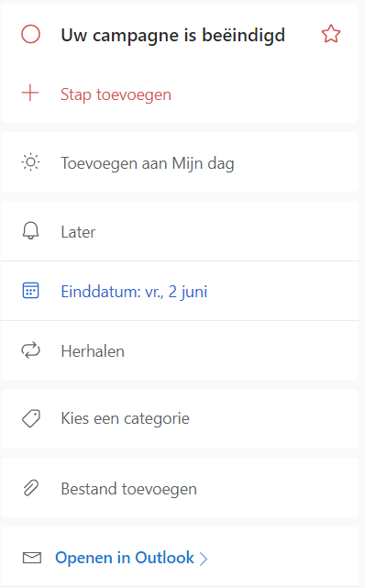Open the Later reminder options

(180, 231)
